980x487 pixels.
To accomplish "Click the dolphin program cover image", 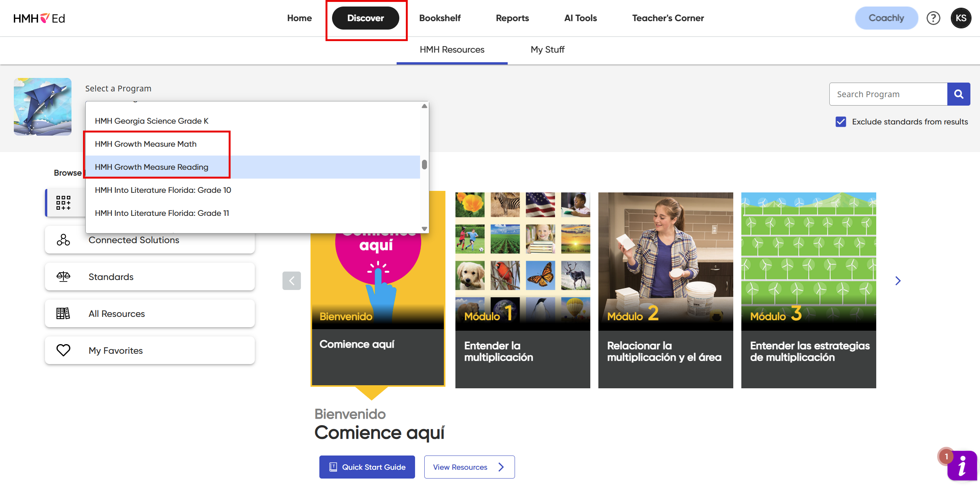I will pos(43,107).
